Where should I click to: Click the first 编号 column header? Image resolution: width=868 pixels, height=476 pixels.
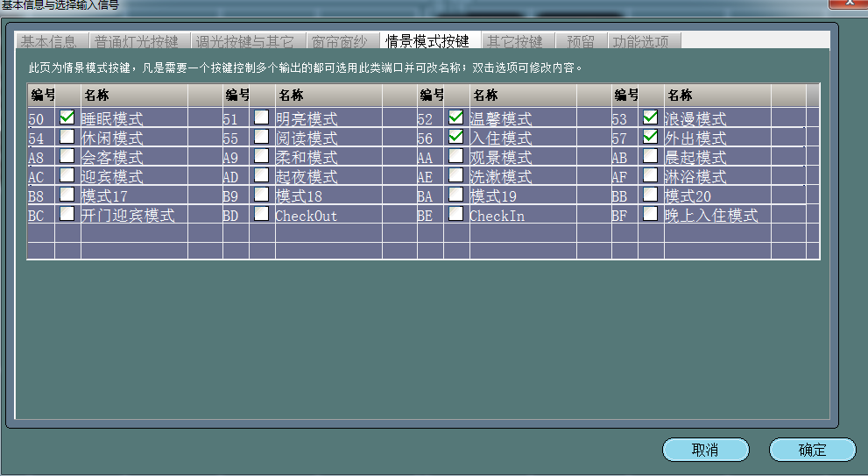click(x=42, y=95)
